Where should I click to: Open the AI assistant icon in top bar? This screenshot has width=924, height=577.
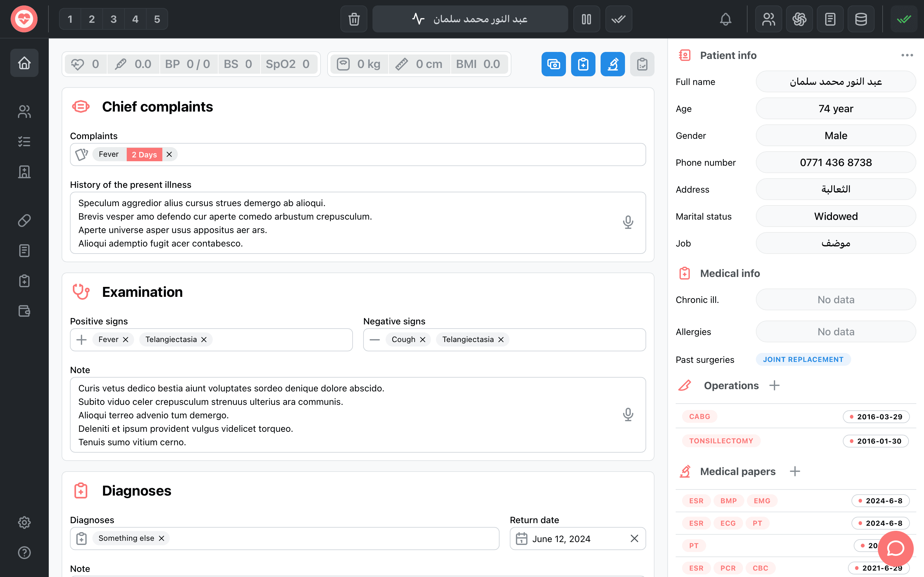pyautogui.click(x=799, y=19)
